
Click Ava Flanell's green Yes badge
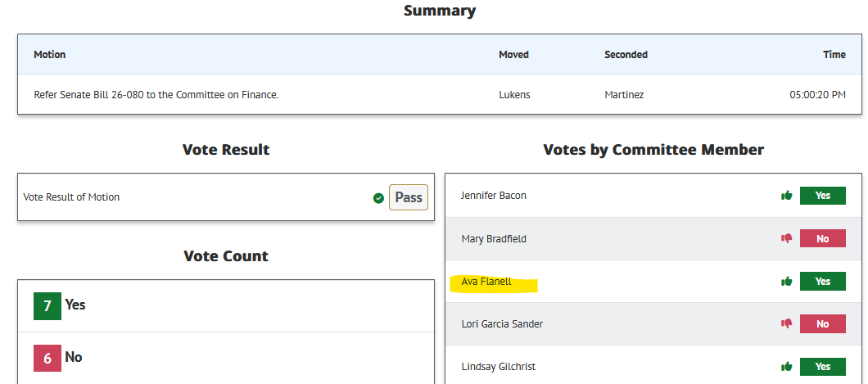(x=823, y=281)
